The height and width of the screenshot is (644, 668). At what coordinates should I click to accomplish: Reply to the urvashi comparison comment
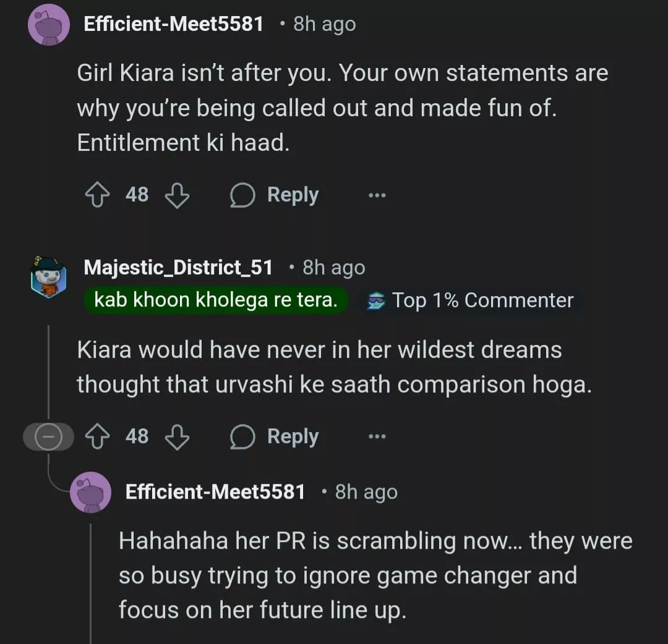(x=292, y=437)
